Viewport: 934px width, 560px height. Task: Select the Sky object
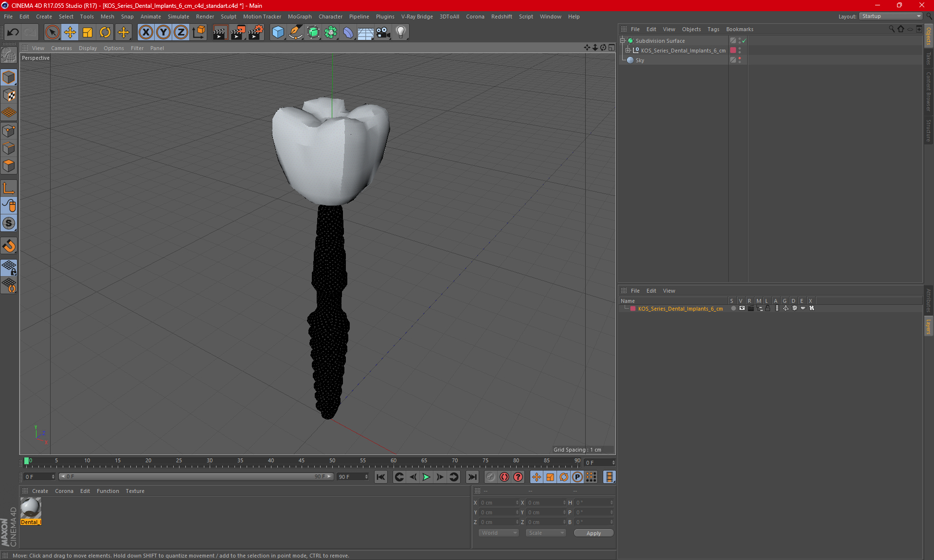coord(640,60)
